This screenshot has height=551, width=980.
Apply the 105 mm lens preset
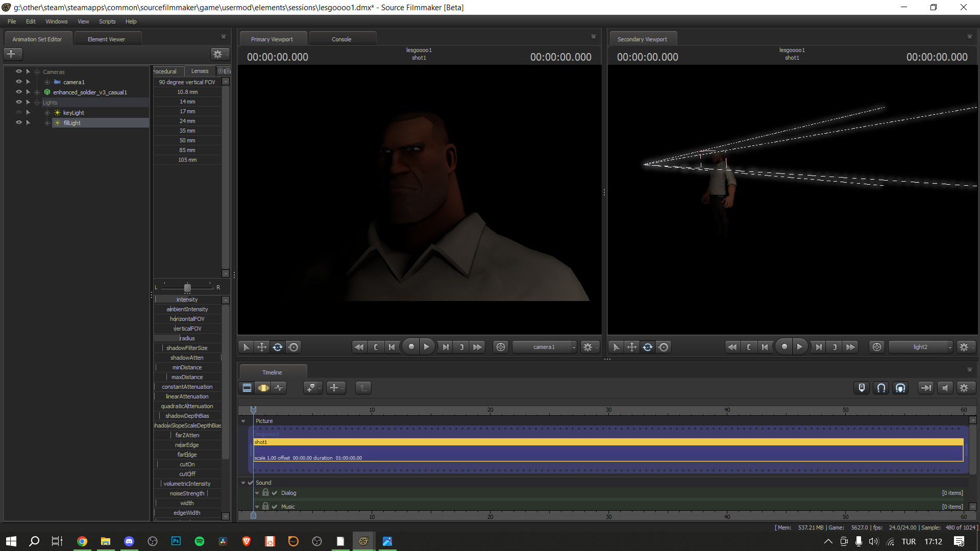click(187, 160)
